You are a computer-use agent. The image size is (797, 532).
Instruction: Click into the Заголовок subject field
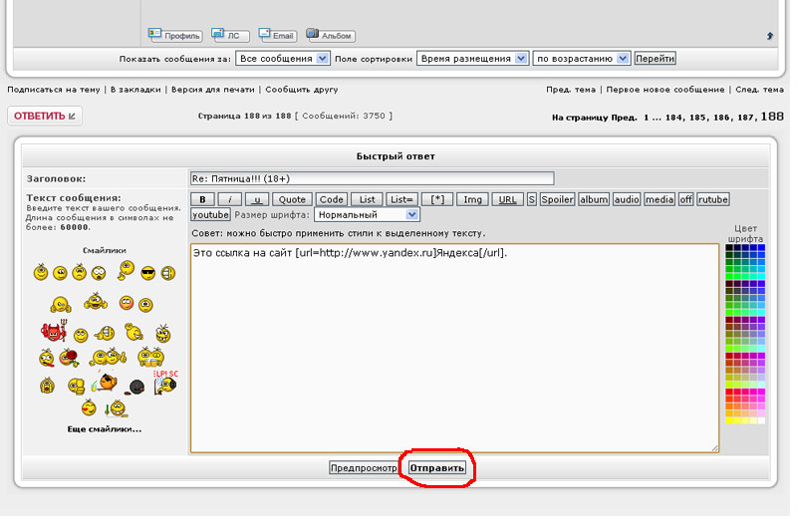point(372,178)
